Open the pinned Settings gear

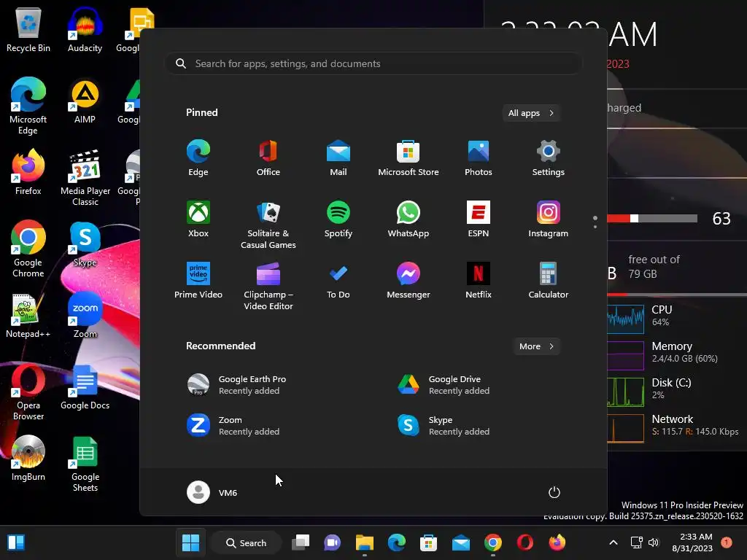pos(549,158)
